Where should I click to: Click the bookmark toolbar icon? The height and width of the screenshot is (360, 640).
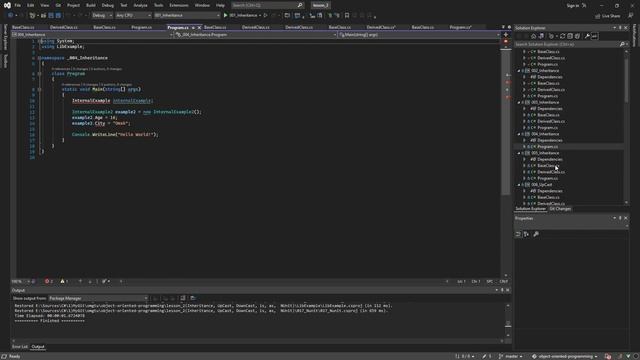347,16
